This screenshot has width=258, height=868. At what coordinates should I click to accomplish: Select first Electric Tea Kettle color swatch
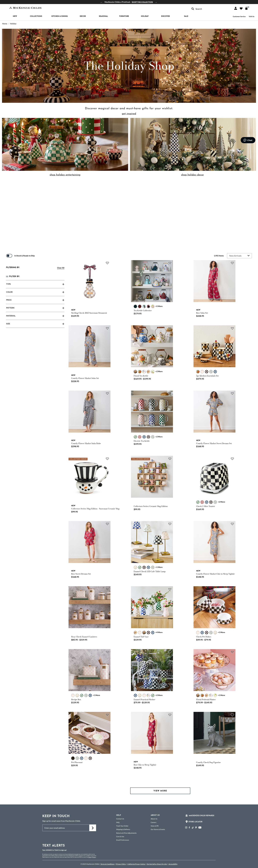tap(135, 437)
